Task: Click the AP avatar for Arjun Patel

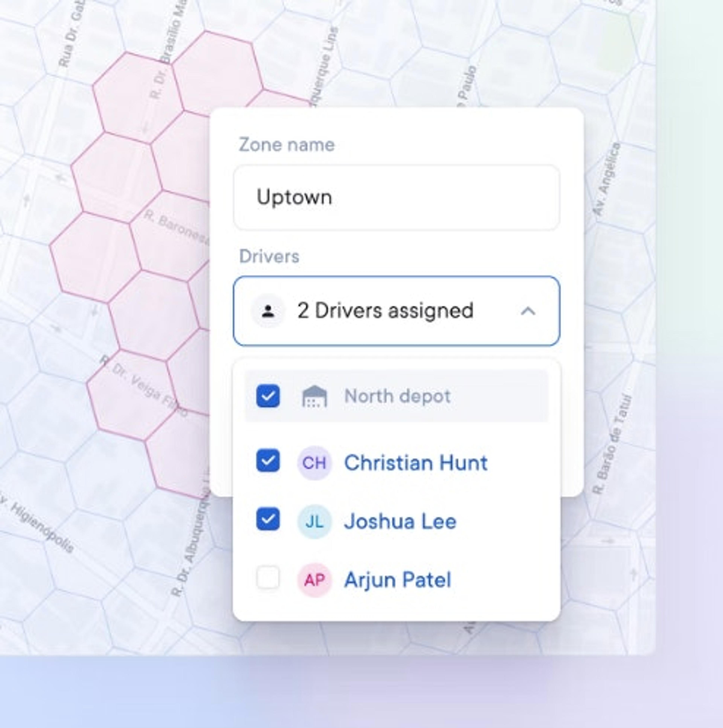Action: 314,580
